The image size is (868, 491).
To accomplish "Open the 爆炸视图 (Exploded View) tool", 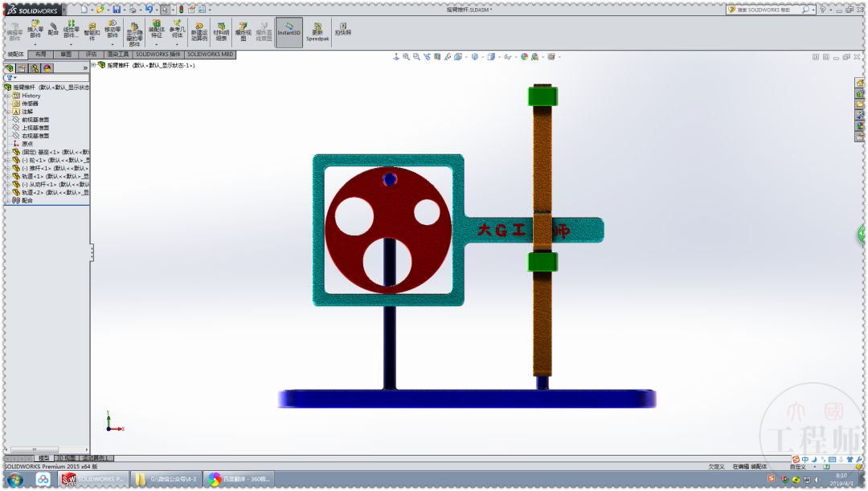I will click(244, 31).
